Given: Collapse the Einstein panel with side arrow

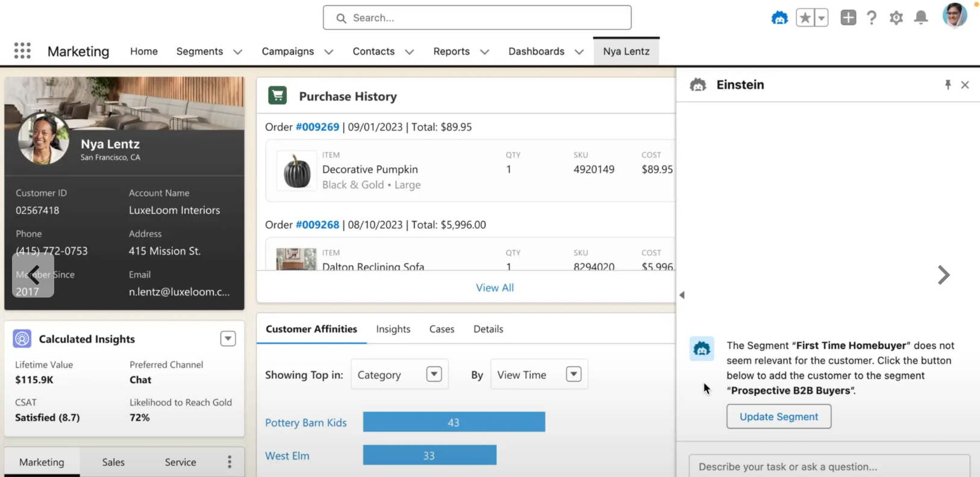Looking at the screenshot, I should pos(682,295).
